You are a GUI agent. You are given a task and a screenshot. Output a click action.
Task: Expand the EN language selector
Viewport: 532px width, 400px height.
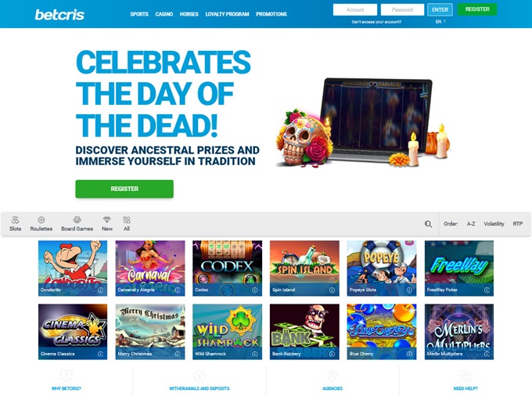click(x=440, y=21)
